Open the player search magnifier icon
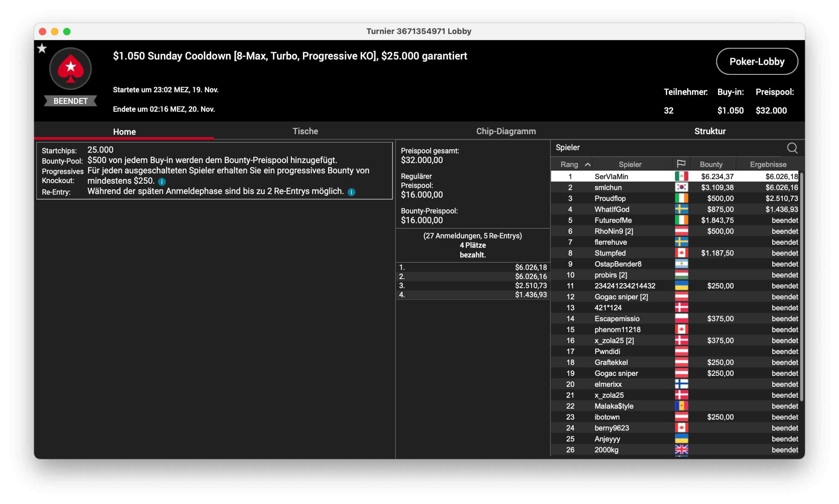 point(792,148)
